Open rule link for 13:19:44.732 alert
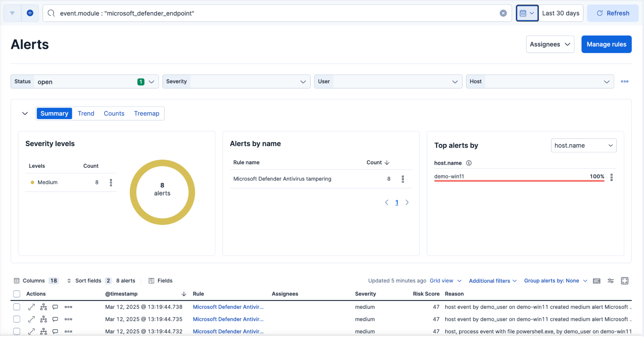Viewport: 644px width, 337px height. (x=228, y=332)
